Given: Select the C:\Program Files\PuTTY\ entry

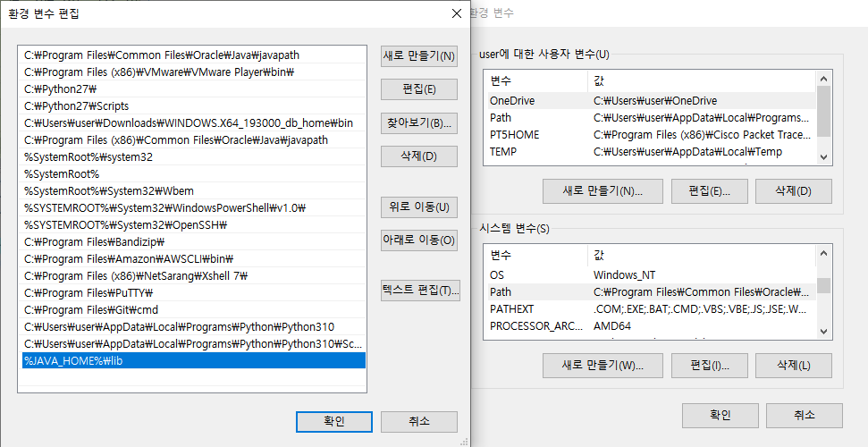Looking at the screenshot, I should pos(194,292).
